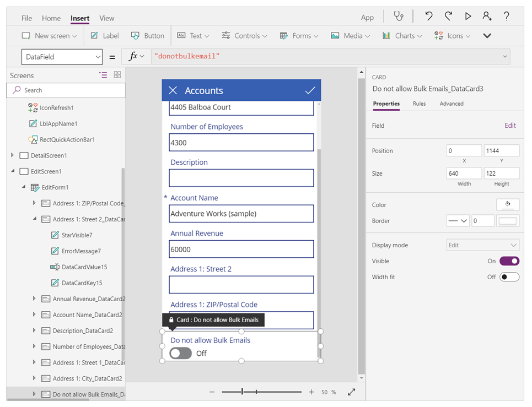
Task: Expand the DetailScreen1 tree node
Action: coord(13,155)
